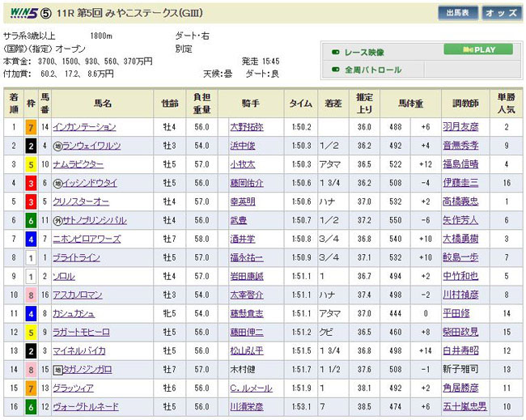Click the green icon beside 全周パトロール
Image resolution: width=526 pixels, height=420 pixels.
point(335,70)
